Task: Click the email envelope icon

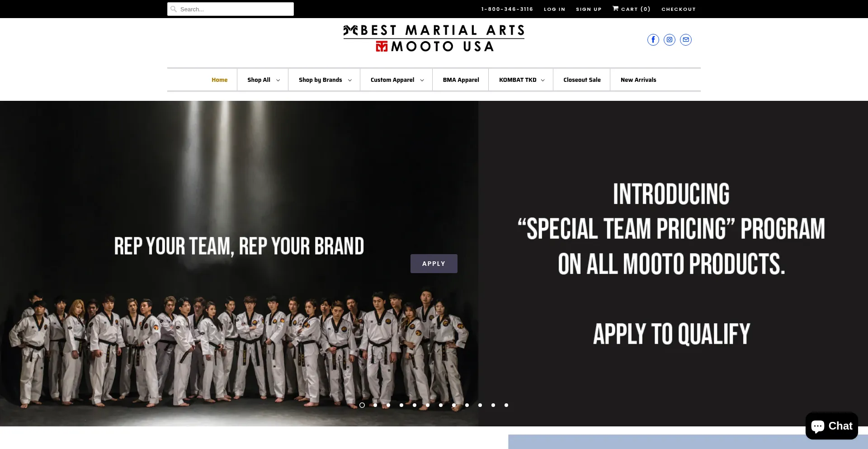Action: (685, 40)
